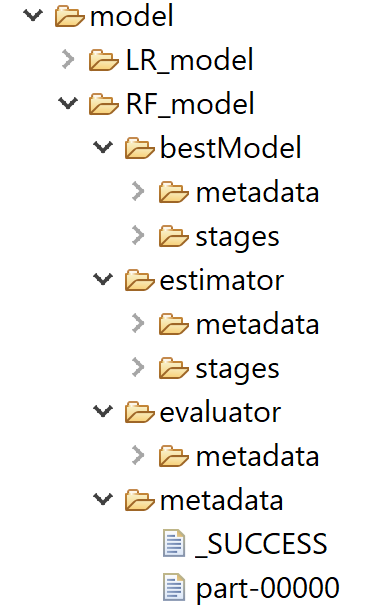Click the estimator folder icon
The width and height of the screenshot is (365, 610).
tap(139, 280)
